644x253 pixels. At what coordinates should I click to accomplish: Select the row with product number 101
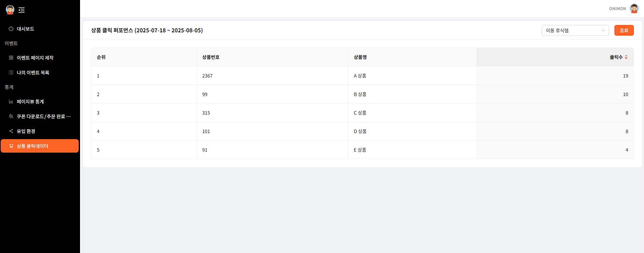click(206, 131)
